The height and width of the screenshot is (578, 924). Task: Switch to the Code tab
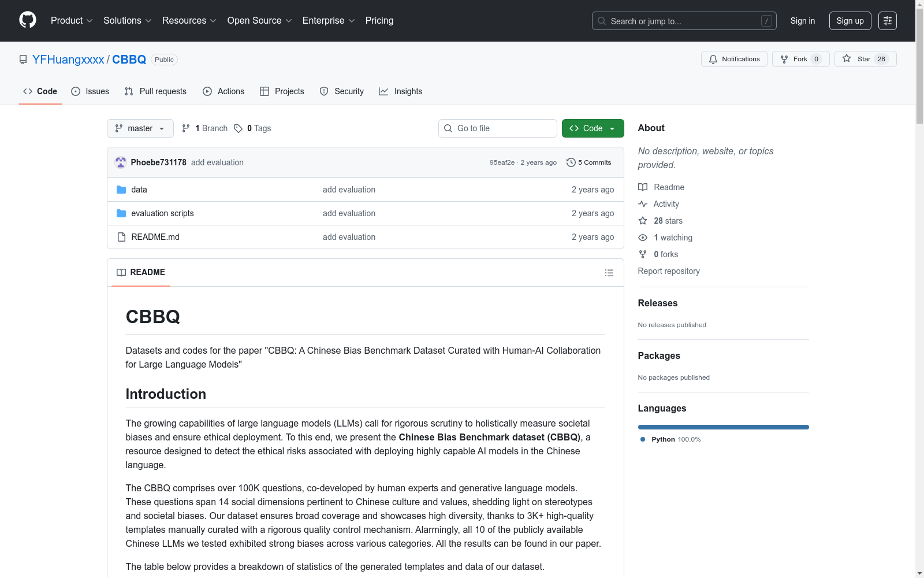coord(40,91)
